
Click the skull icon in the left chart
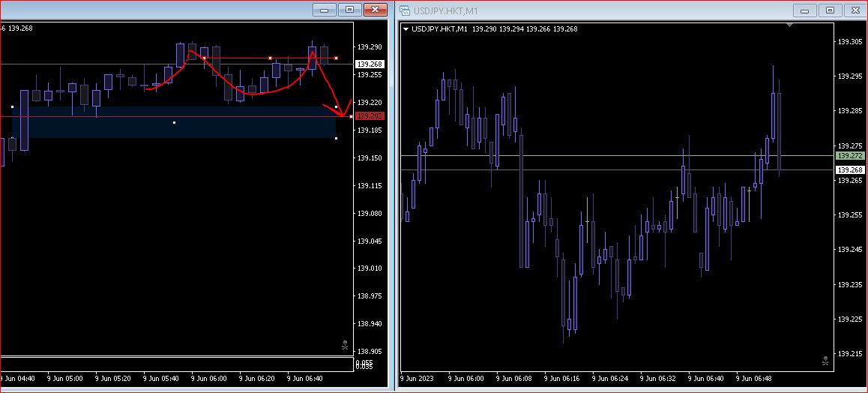(345, 346)
